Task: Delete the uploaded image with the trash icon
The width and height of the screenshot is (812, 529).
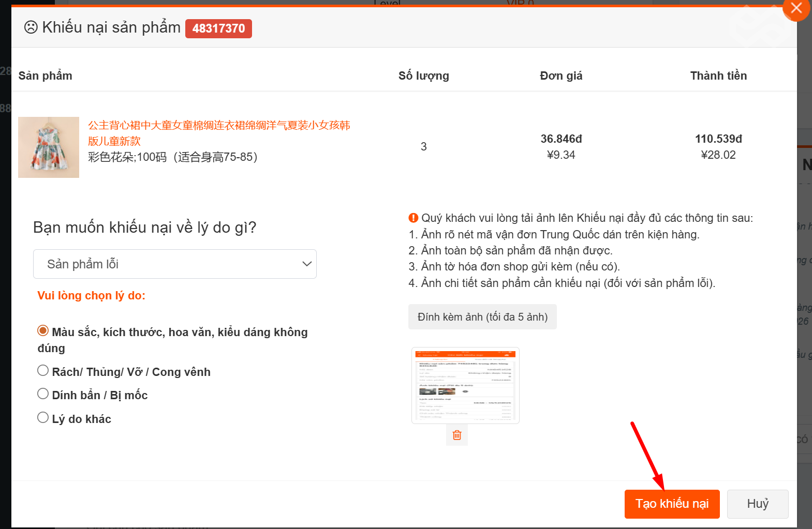Action: (457, 435)
